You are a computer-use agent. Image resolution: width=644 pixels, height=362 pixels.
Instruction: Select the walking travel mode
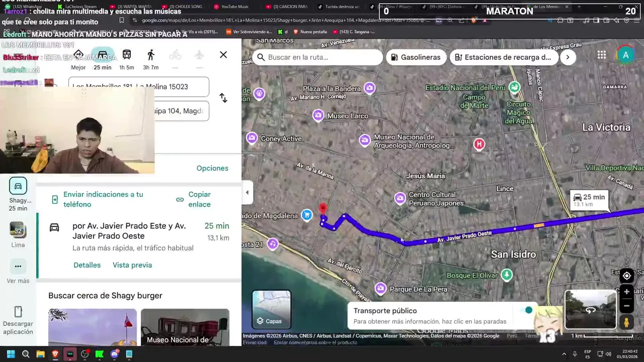click(151, 59)
